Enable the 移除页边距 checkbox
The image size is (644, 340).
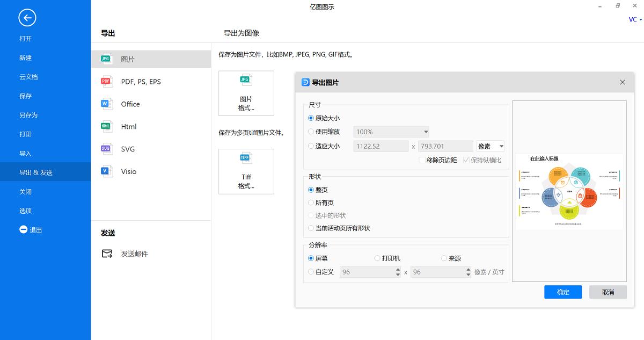(x=423, y=160)
